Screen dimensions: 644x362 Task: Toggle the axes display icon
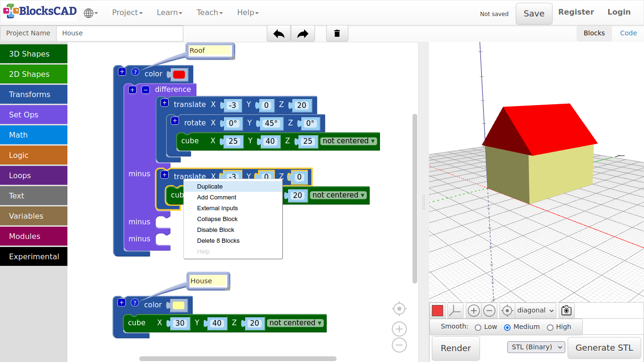click(x=455, y=311)
